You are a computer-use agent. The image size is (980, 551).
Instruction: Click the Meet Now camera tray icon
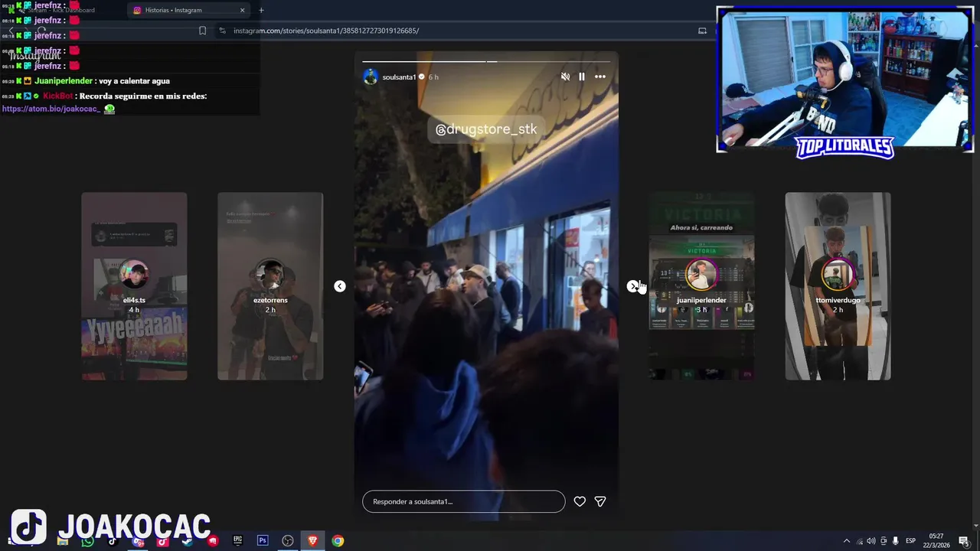pyautogui.click(x=884, y=541)
